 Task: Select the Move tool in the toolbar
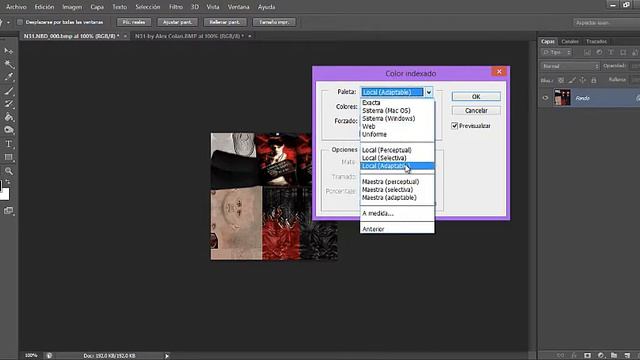(x=8, y=51)
